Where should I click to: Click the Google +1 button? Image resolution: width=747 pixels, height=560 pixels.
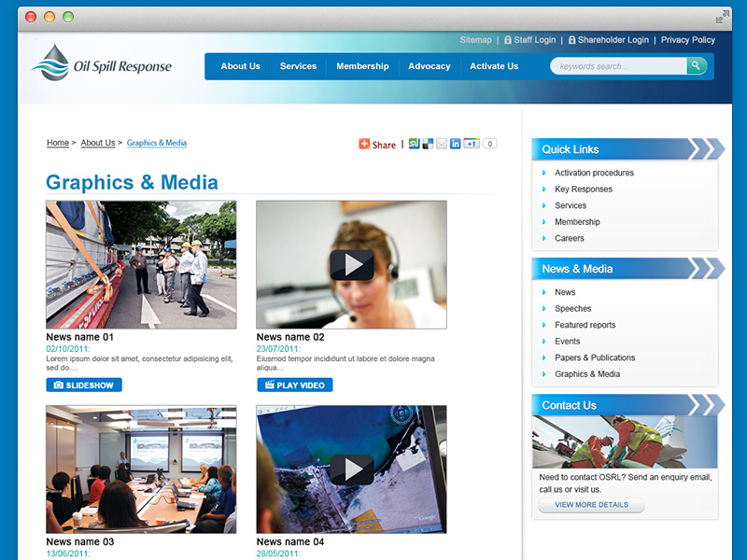(x=472, y=144)
